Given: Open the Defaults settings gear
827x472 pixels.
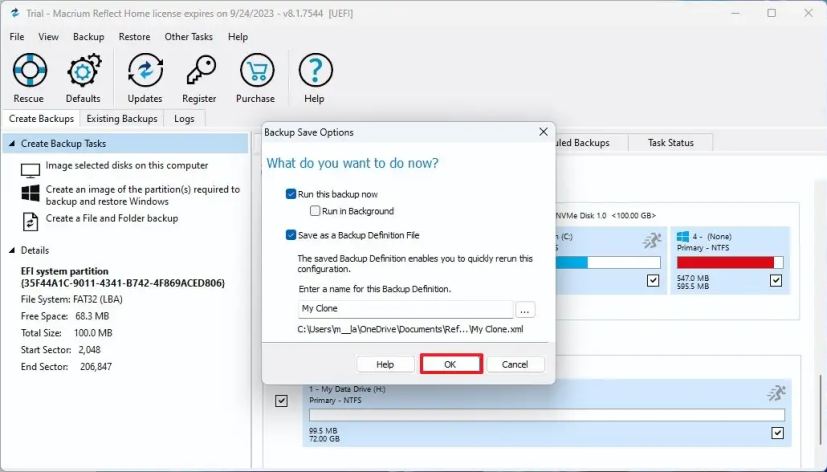Looking at the screenshot, I should point(83,70).
